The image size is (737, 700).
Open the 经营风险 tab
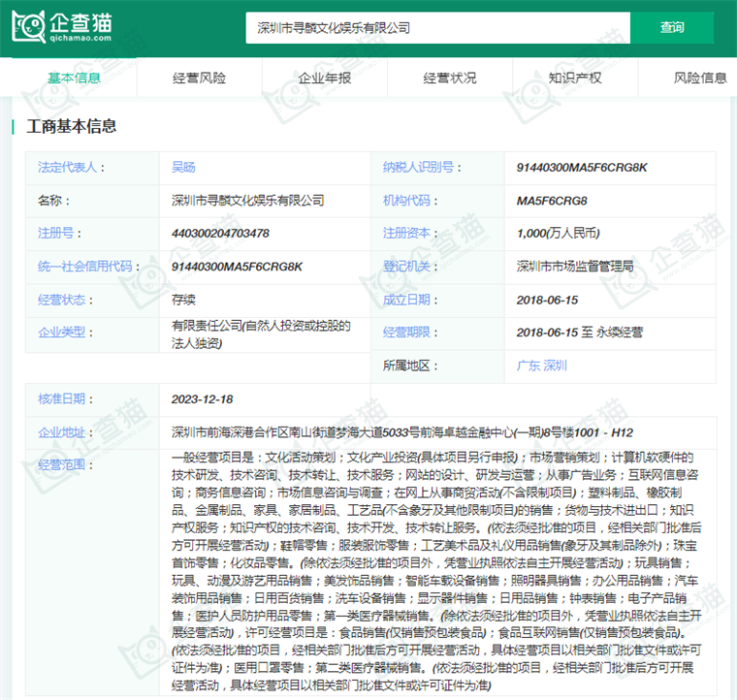click(200, 78)
